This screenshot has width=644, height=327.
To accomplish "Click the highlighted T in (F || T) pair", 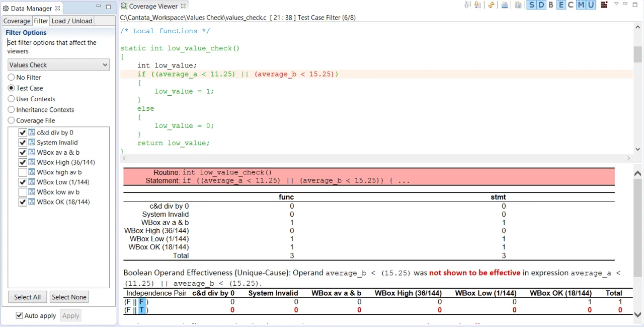I will (141, 310).
